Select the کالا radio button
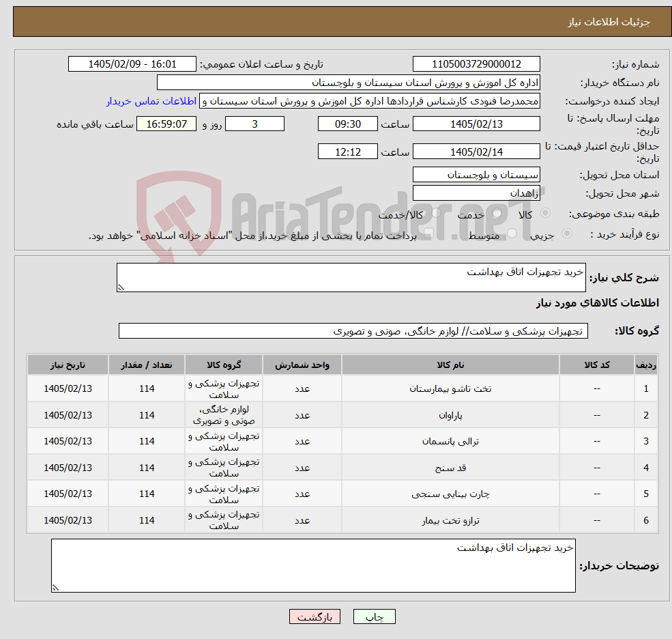This screenshot has width=672, height=639. (x=546, y=213)
